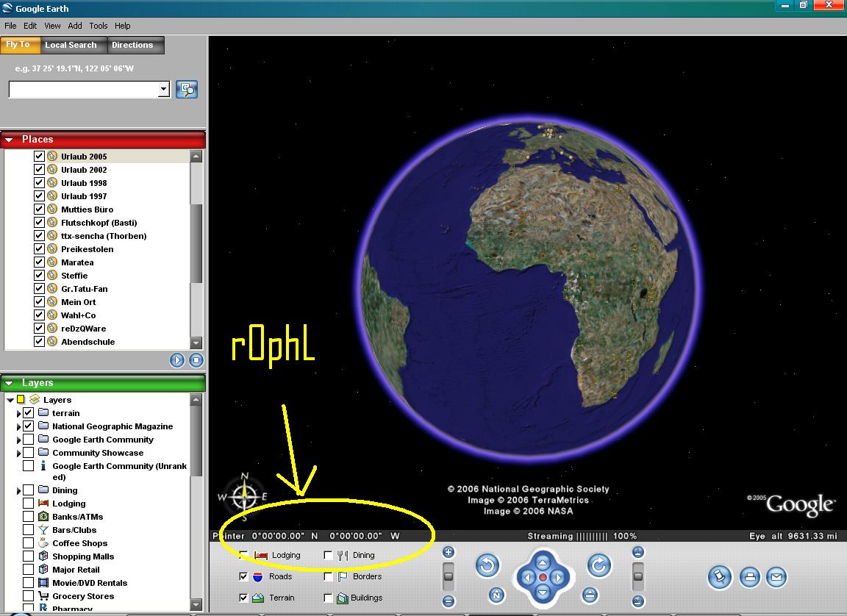847x616 pixels.
Task: Open the Fly To address dropdown
Action: tap(163, 90)
